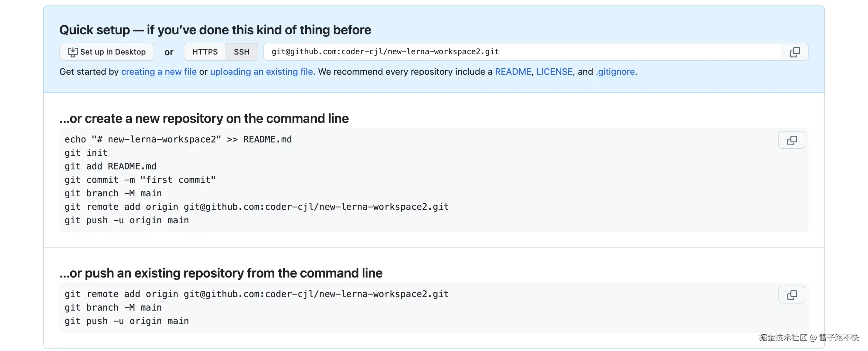The height and width of the screenshot is (351, 868).
Task: Visit the LICENSE link
Action: pos(554,72)
